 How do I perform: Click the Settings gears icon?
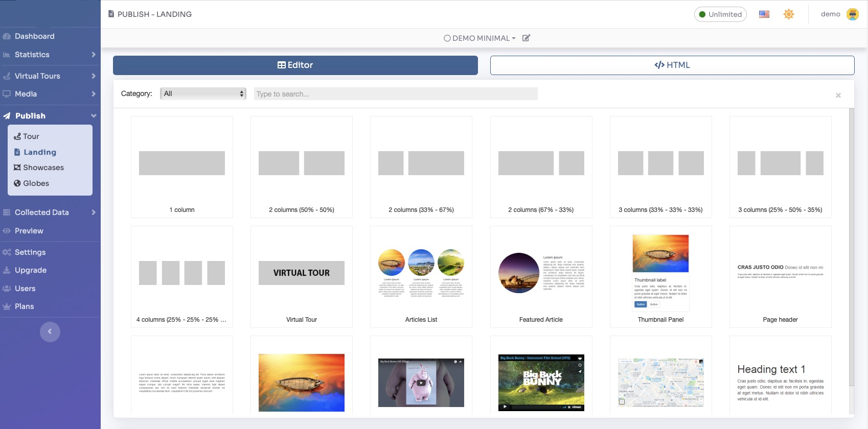click(7, 252)
